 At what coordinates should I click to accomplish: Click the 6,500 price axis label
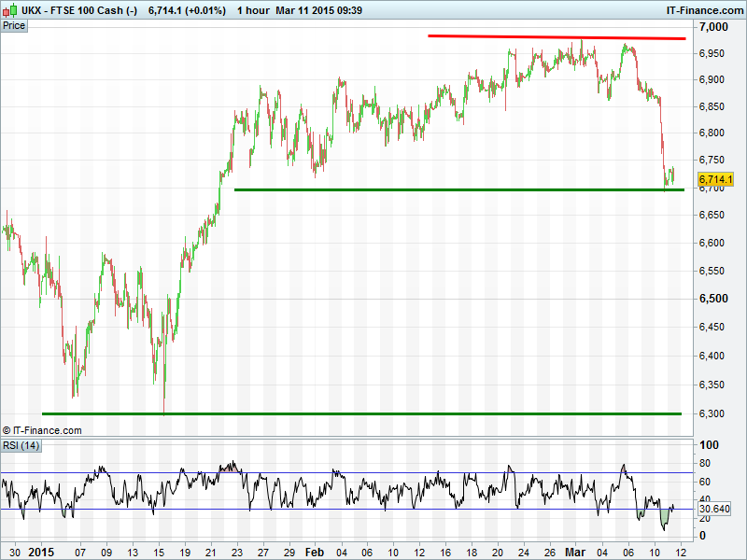tap(713, 299)
